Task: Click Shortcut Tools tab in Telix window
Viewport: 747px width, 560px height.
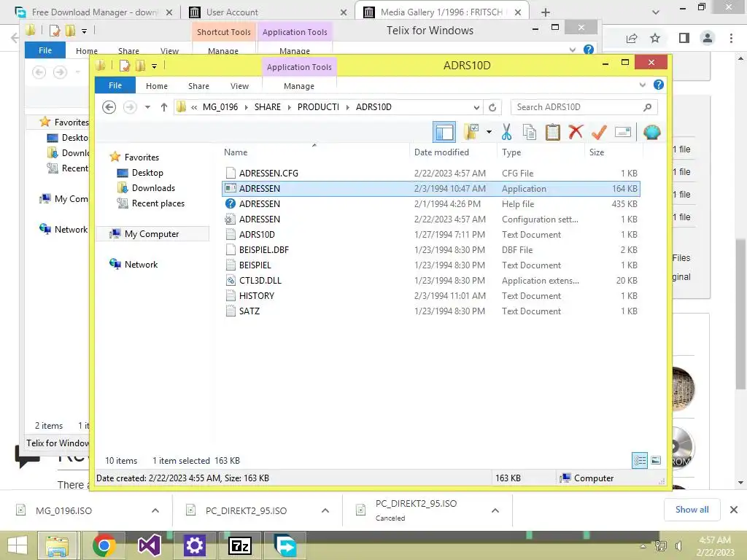Action: pos(224,32)
